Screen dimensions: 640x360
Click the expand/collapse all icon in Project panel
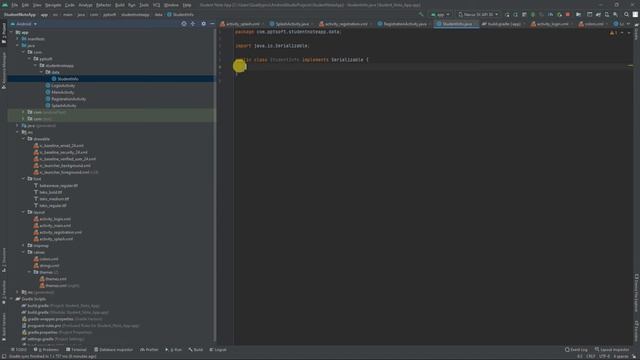point(193,24)
